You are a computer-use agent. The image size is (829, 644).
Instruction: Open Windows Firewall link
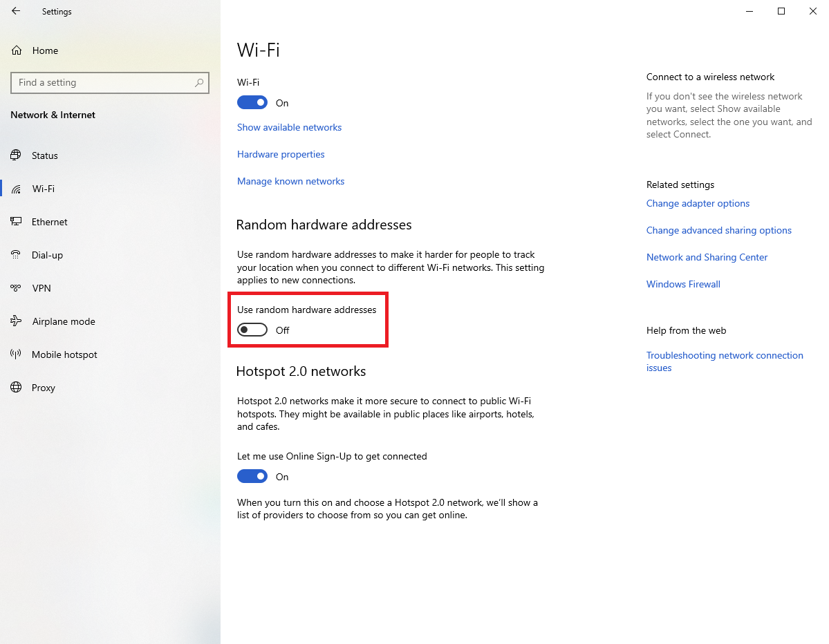(683, 284)
